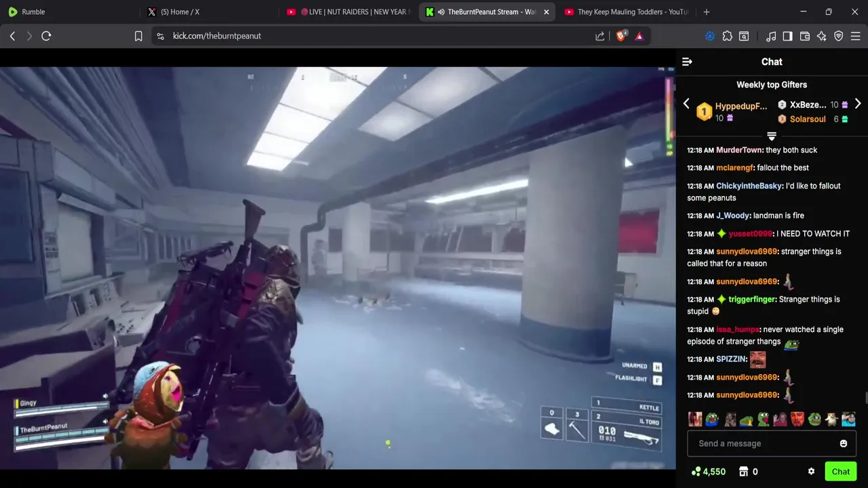
Task: Click the red face emote in SPIZZIN's message
Action: 757,359
